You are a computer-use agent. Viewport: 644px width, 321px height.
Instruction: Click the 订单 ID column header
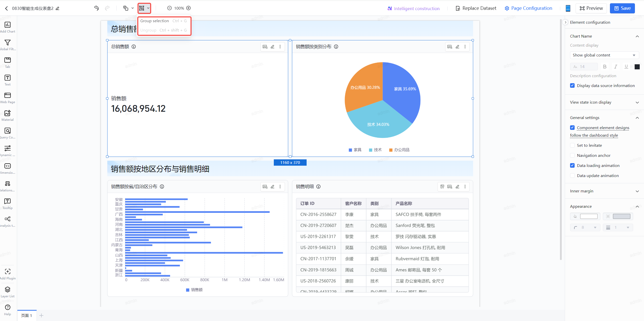pyautogui.click(x=318, y=203)
